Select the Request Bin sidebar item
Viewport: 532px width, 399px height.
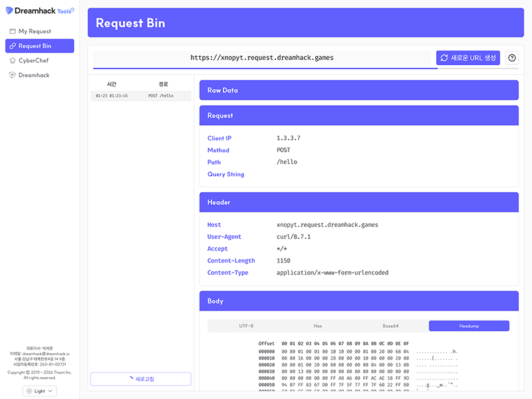pos(40,46)
